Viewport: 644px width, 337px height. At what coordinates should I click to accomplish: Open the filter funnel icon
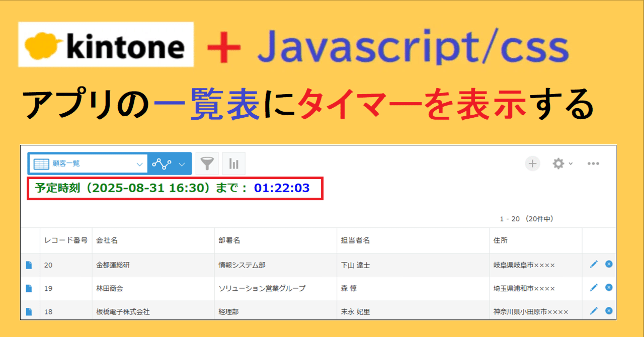pyautogui.click(x=207, y=163)
